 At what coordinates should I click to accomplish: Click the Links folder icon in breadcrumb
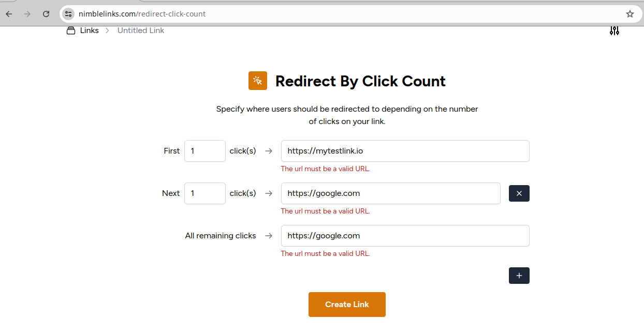[71, 31]
